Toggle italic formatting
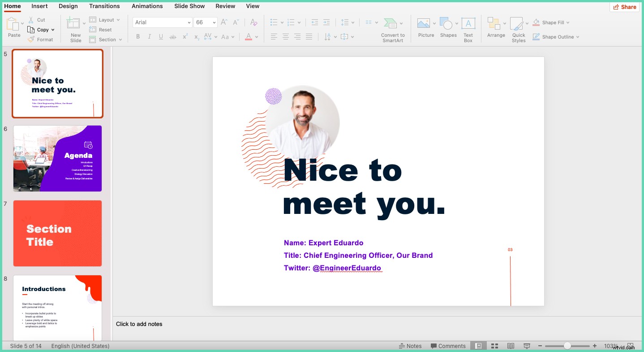The image size is (644, 352). point(149,36)
